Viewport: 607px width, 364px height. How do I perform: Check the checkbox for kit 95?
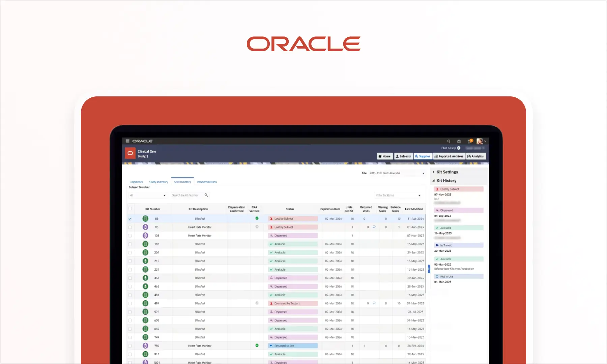coord(130,227)
